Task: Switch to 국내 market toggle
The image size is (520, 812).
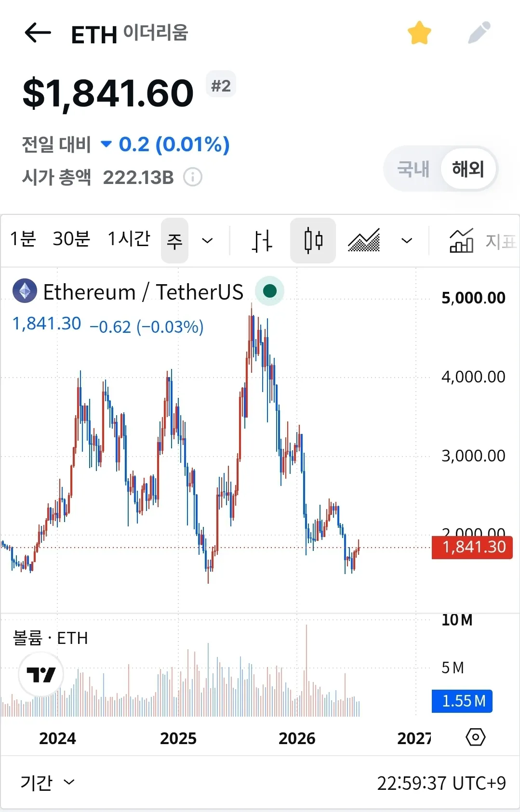Action: 413,169
